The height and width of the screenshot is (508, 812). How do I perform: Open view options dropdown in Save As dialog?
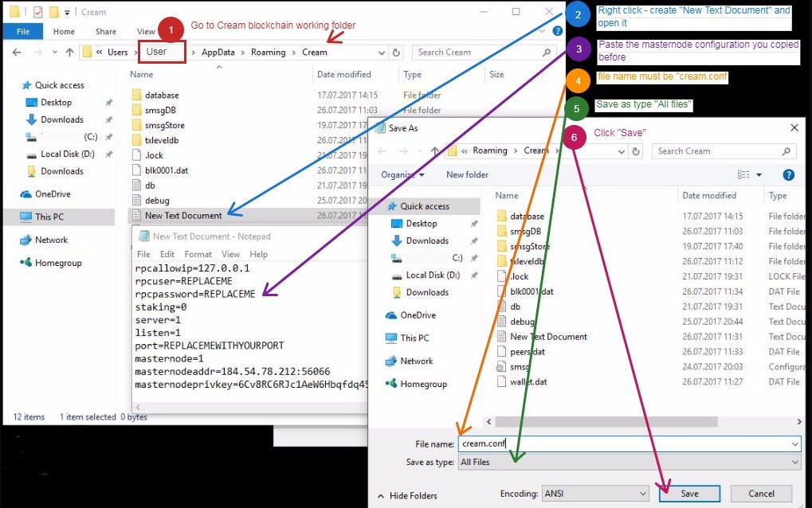pyautogui.click(x=759, y=175)
